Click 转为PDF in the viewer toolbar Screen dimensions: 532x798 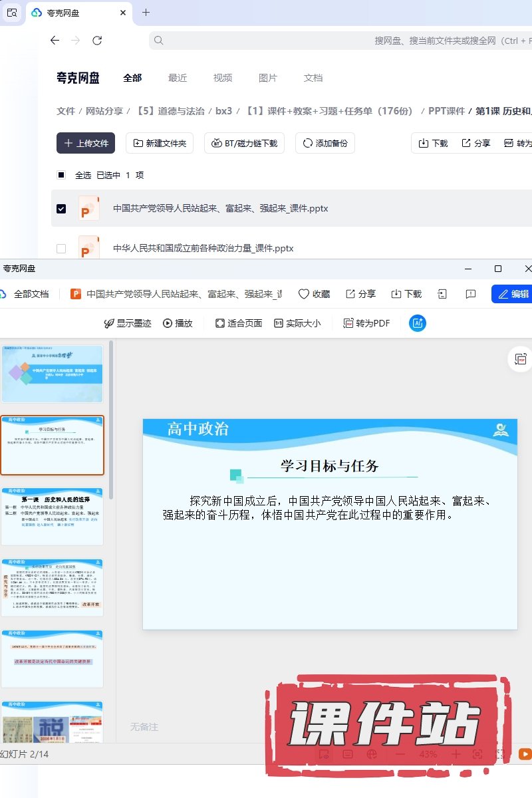366,323
